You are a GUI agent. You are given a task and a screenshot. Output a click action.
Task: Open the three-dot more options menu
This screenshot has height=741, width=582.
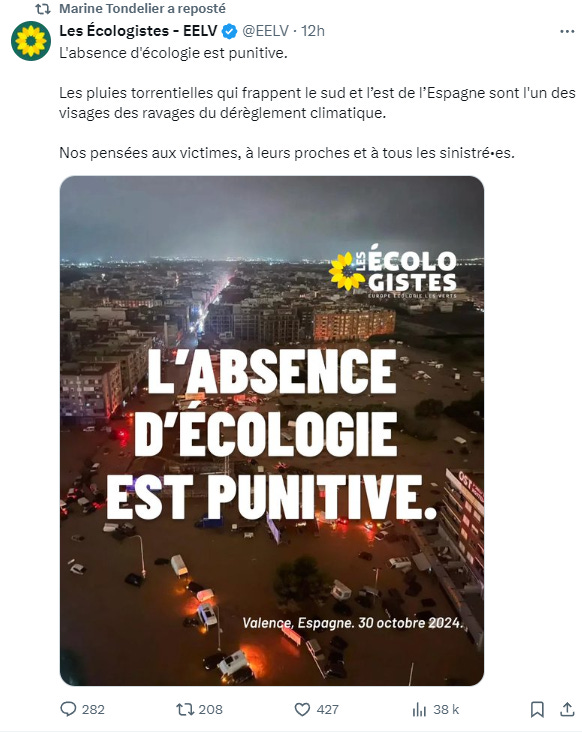coord(567,31)
